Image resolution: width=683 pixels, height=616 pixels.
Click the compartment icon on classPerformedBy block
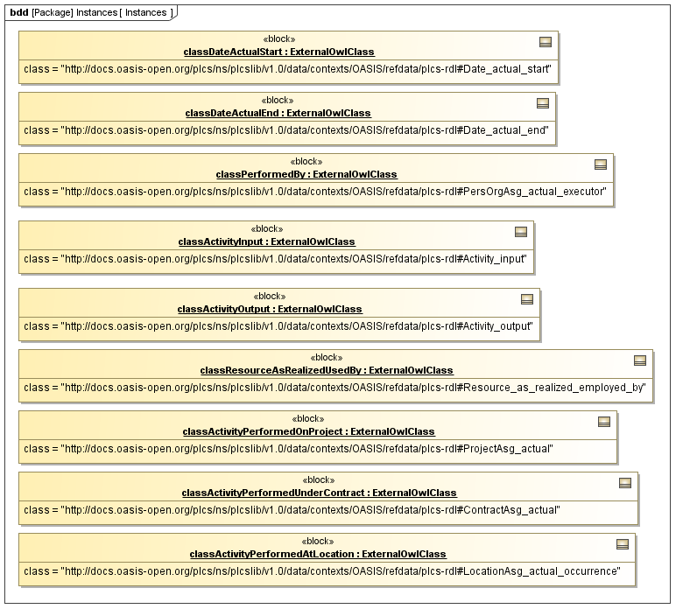click(601, 164)
